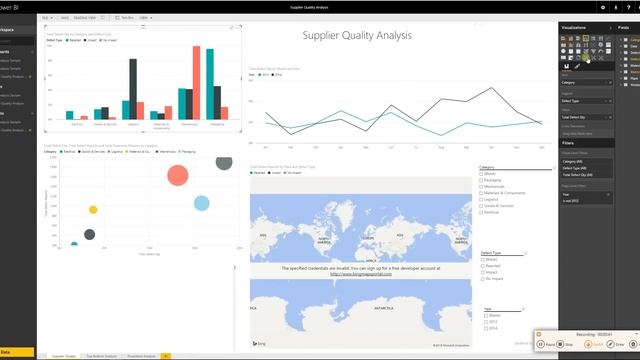This screenshot has height=360, width=640.
Task: Check Logistics in the Category slicer
Action: coord(481,200)
